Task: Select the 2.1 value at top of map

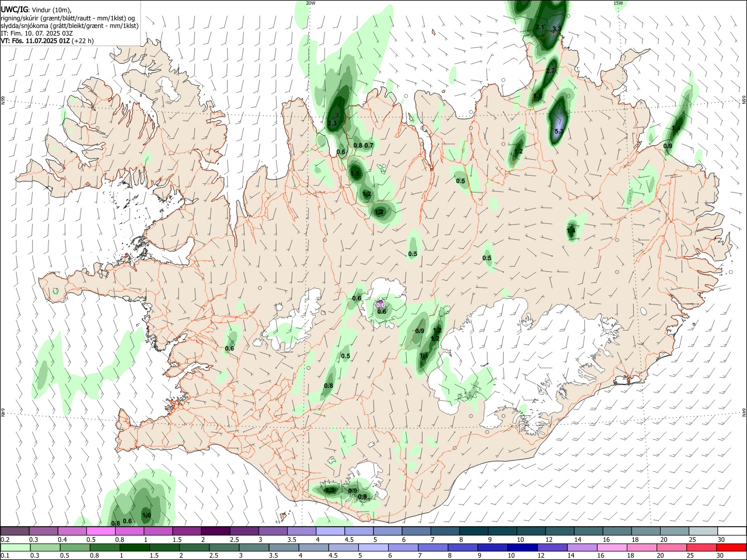Action: (540, 27)
